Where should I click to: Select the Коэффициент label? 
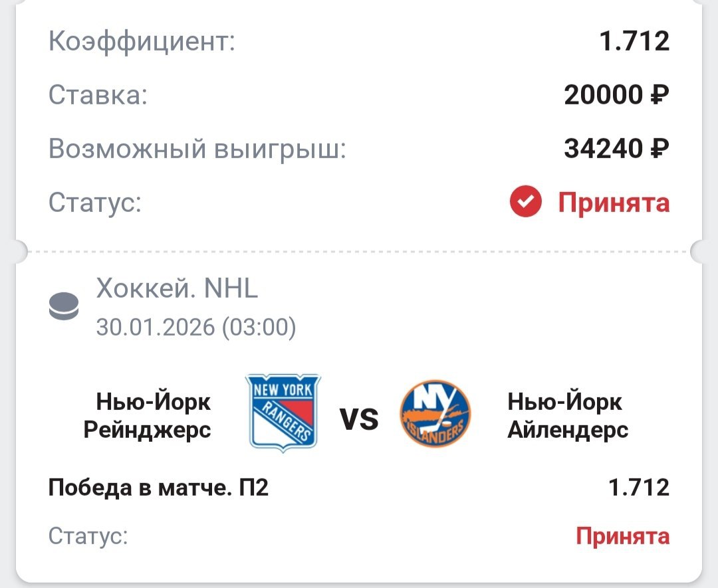tap(142, 43)
